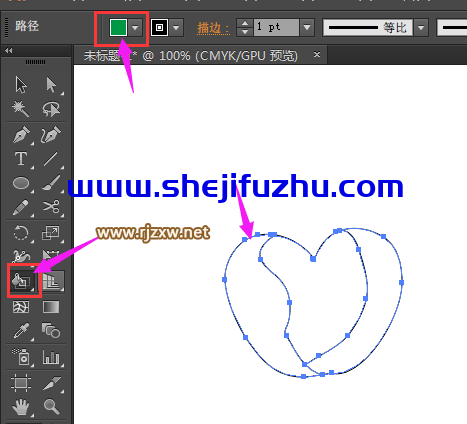Open the green fill color dropdown arrow

coord(135,27)
